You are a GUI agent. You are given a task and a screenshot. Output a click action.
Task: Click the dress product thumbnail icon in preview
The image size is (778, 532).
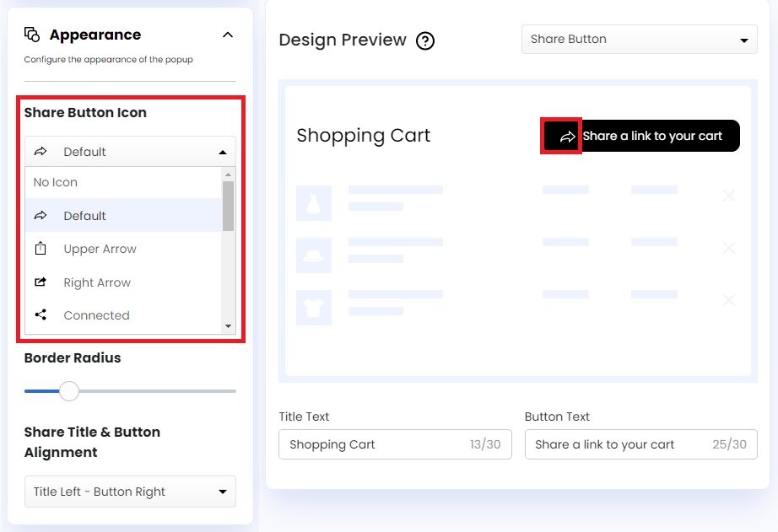point(314,202)
